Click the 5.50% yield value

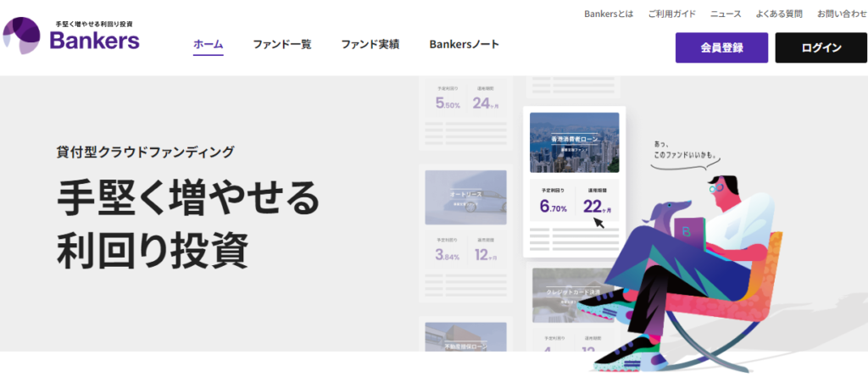tap(448, 103)
